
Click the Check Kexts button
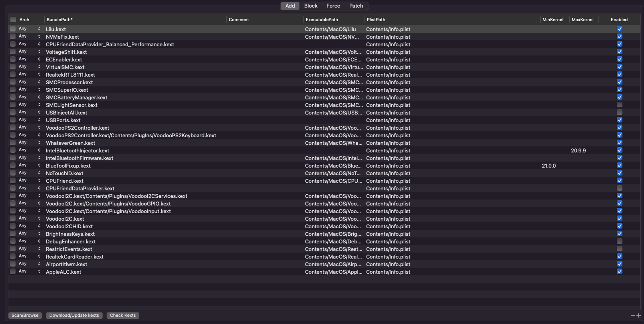coord(123,315)
